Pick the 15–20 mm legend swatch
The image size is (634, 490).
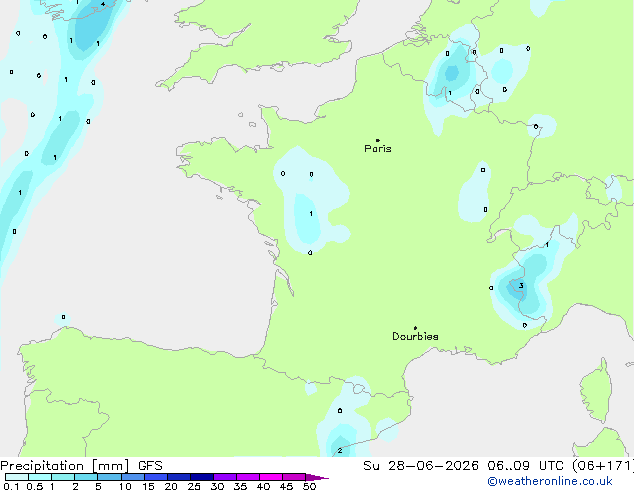click(156, 477)
